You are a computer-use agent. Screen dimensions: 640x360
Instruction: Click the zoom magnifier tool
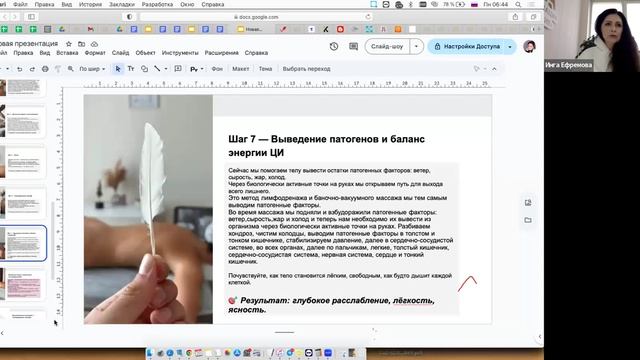tap(71, 69)
